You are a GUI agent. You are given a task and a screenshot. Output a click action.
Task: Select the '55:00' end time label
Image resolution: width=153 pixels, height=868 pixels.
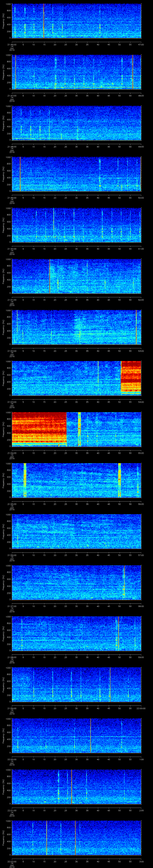(141, 453)
